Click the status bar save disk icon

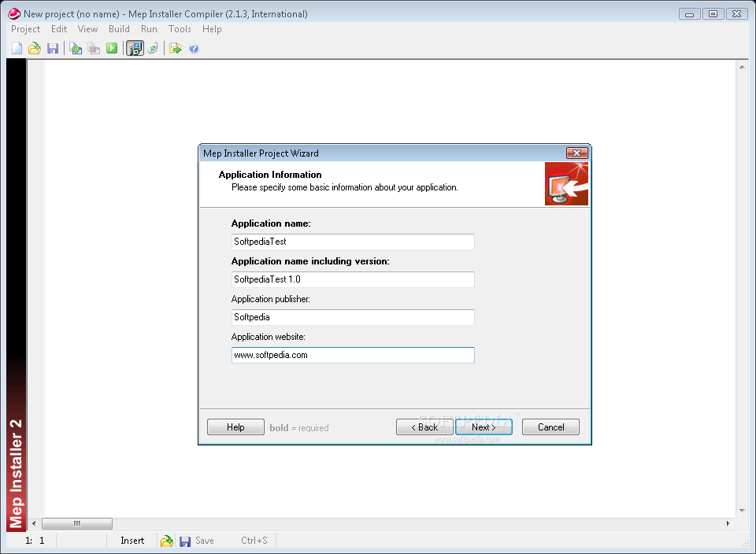184,541
